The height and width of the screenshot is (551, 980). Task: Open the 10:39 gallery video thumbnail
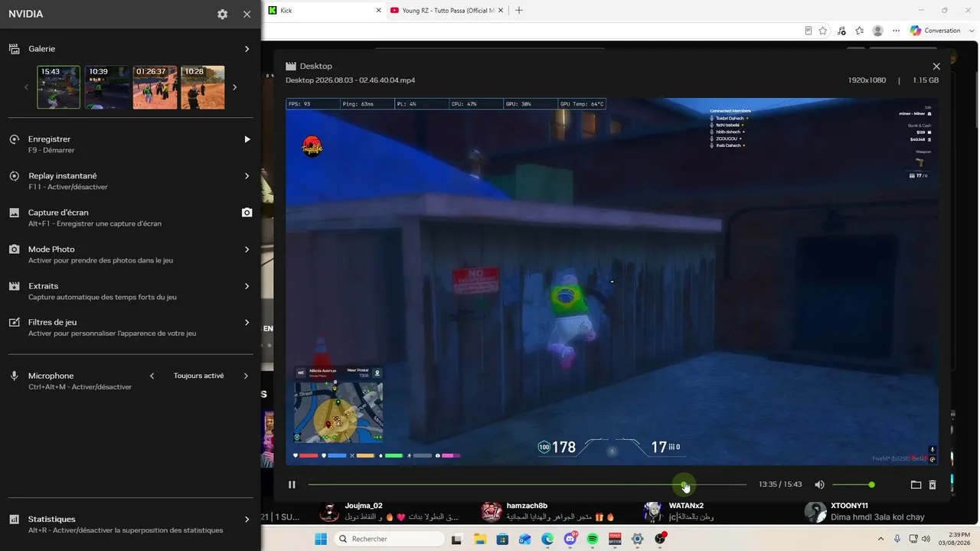coord(107,87)
